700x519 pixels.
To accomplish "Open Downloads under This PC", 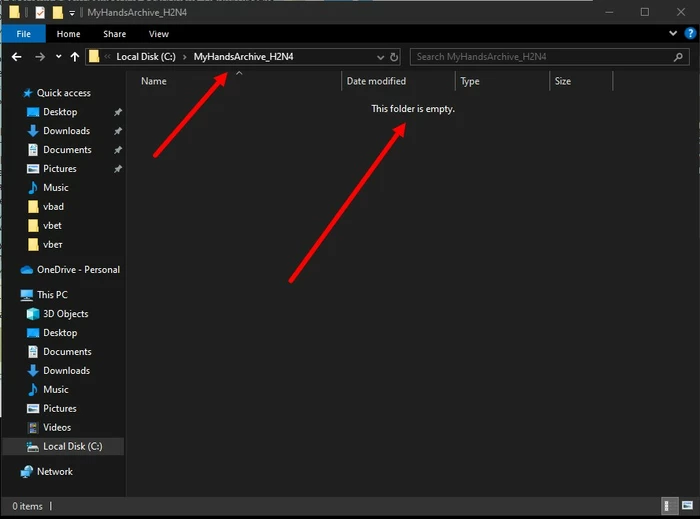I will pyautogui.click(x=66, y=370).
